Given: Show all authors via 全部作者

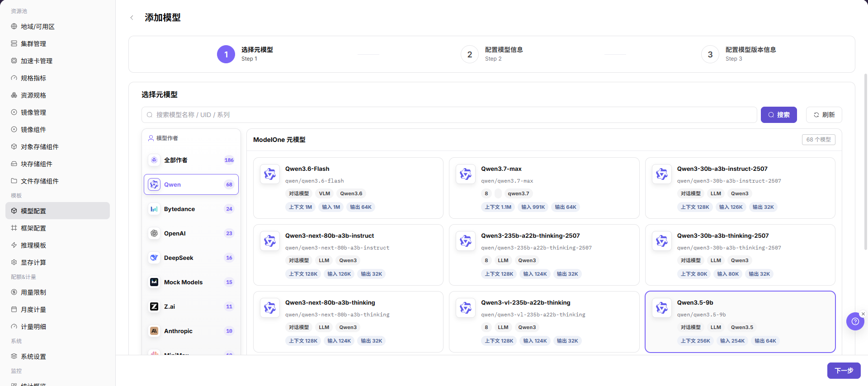Looking at the screenshot, I should [x=191, y=160].
